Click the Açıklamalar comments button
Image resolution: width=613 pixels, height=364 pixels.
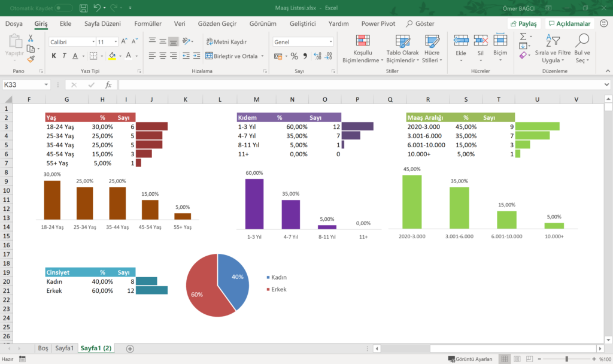pos(569,23)
